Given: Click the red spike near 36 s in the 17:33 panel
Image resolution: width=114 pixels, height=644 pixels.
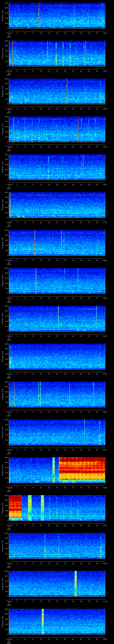Looking at the screenshot, I should tap(67, 91).
